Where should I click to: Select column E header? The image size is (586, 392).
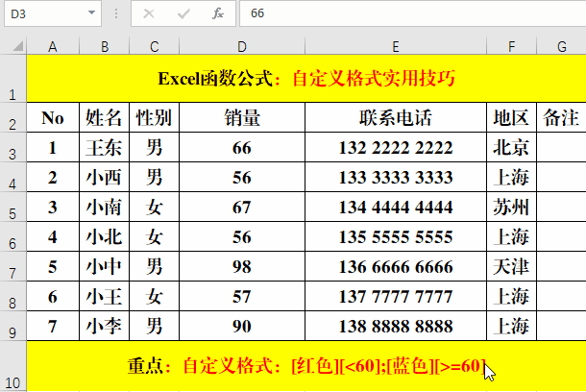tap(396, 46)
